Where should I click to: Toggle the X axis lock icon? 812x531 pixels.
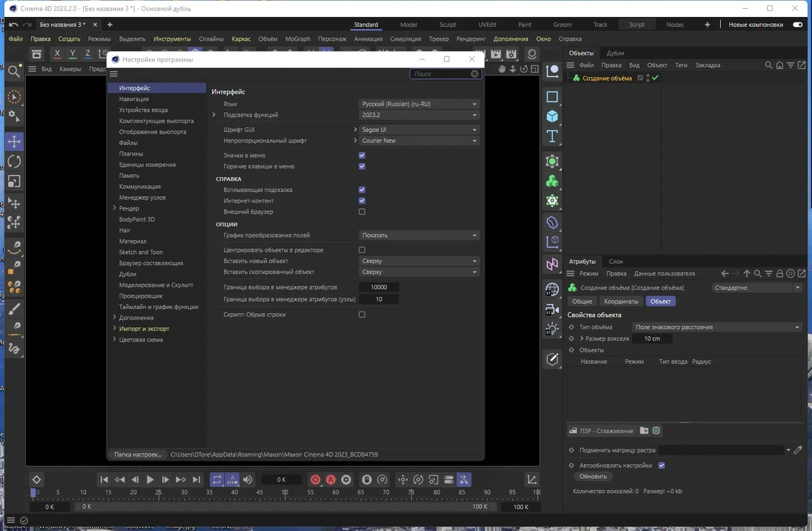point(57,53)
